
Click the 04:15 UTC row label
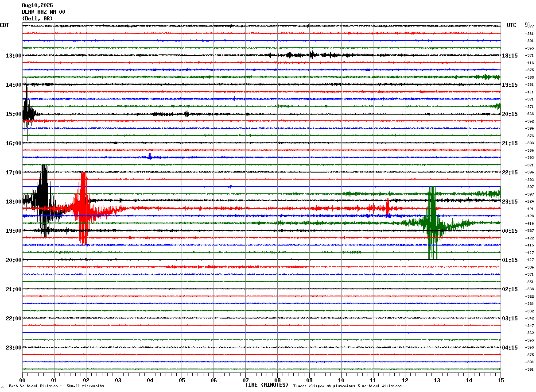click(x=509, y=348)
